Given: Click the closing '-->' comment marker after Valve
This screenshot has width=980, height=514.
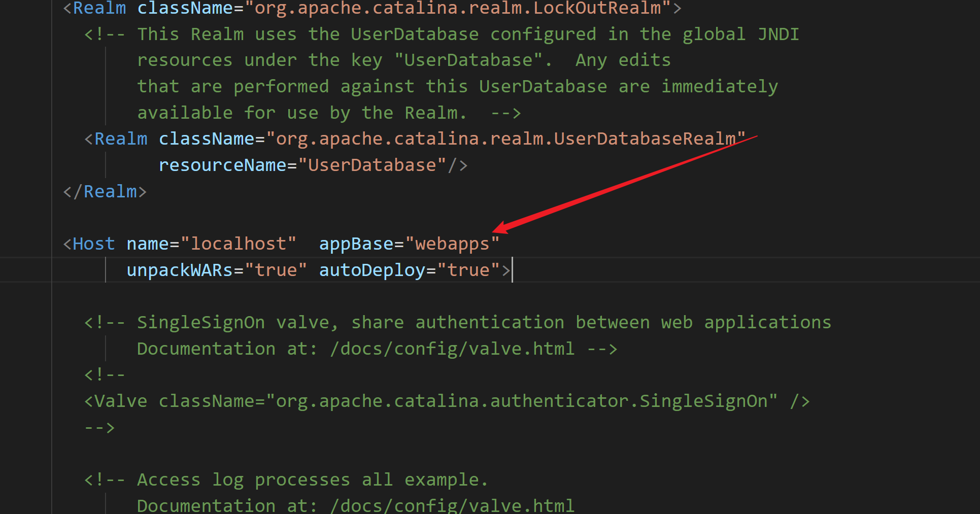Looking at the screenshot, I should (99, 427).
